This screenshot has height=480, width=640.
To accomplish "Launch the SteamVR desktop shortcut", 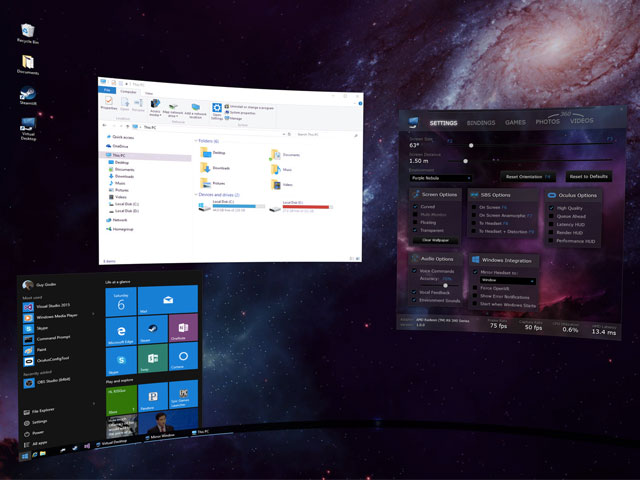I will 28,96.
